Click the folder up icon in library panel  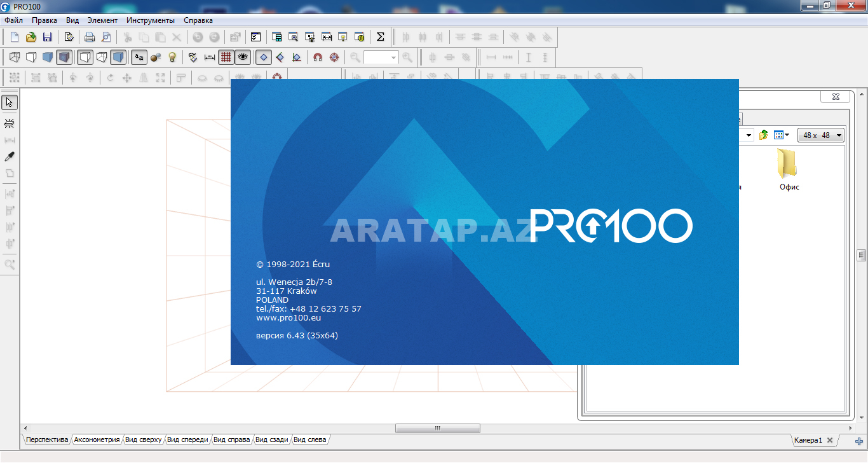click(763, 135)
